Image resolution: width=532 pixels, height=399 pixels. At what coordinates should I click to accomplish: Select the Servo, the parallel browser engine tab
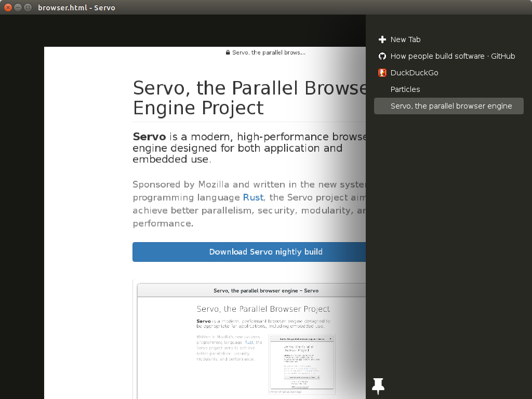pos(448,106)
